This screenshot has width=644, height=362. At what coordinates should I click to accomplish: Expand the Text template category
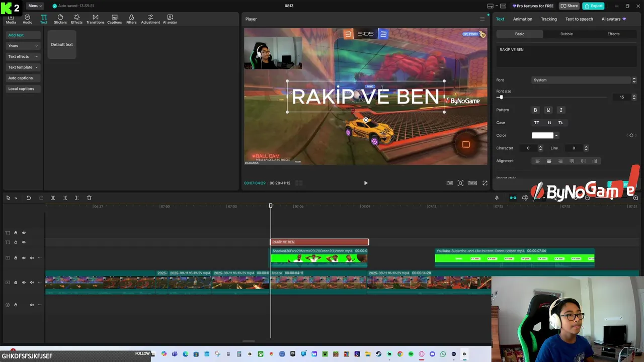[x=23, y=67]
